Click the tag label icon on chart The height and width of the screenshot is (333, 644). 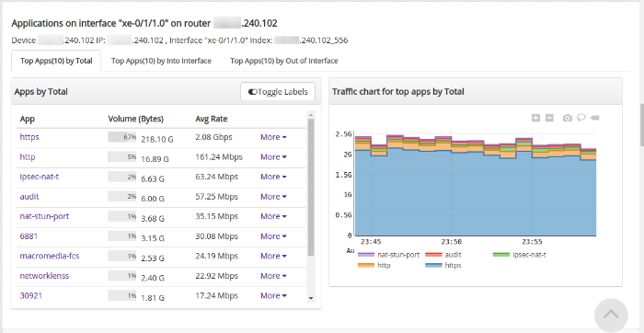(x=594, y=119)
